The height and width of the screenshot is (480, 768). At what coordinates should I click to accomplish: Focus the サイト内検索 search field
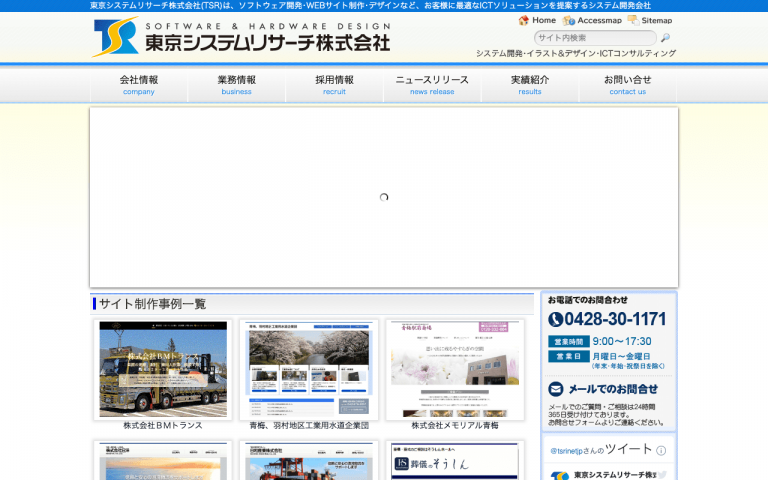(595, 38)
